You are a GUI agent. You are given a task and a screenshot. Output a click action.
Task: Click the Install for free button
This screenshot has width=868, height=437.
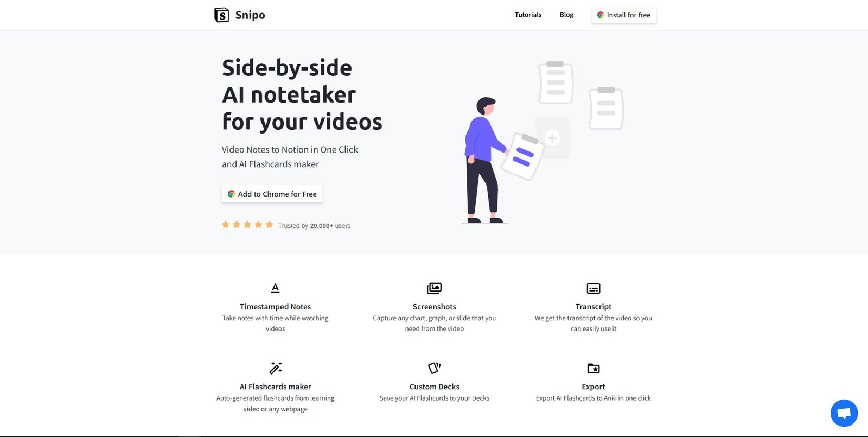tap(624, 15)
